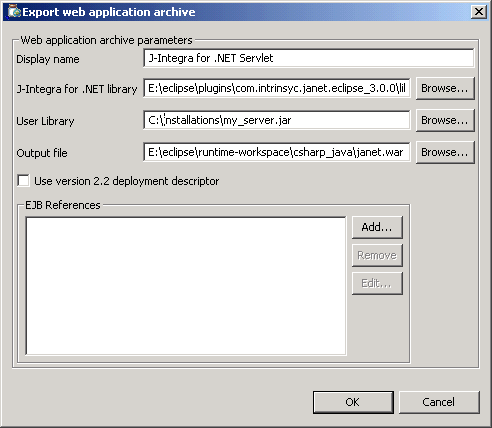
Task: Browse for the User Library jar
Action: (x=445, y=120)
